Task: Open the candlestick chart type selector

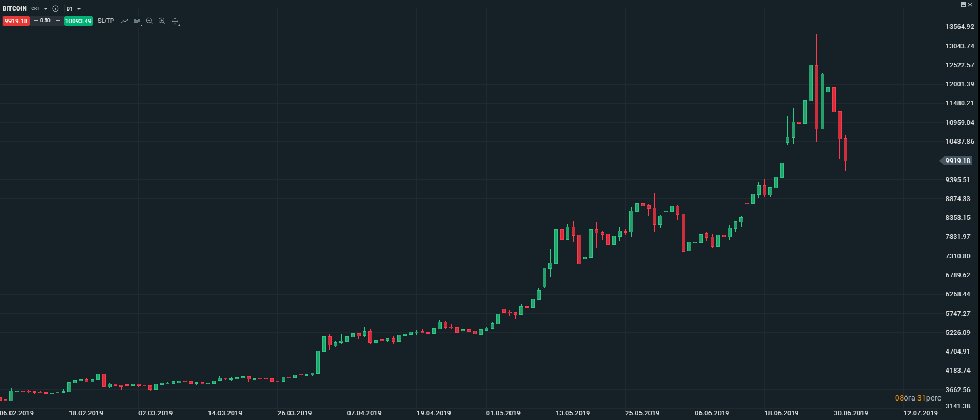Action: pos(137,21)
